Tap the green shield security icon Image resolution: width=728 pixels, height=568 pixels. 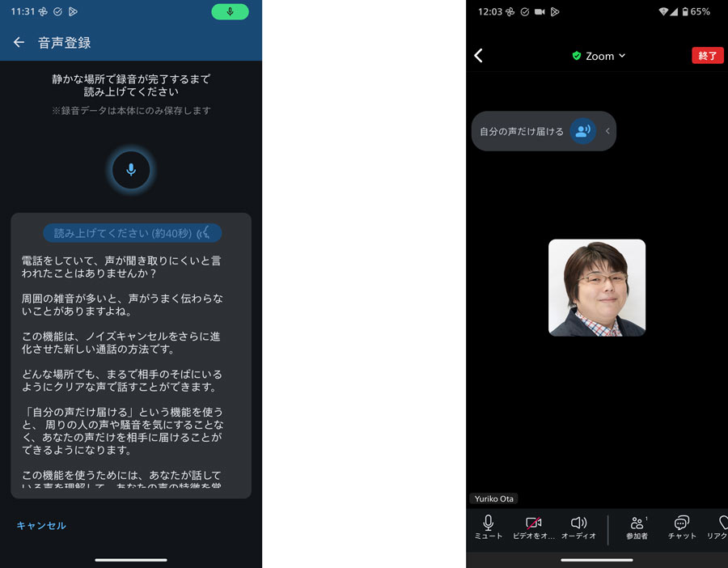(x=577, y=56)
